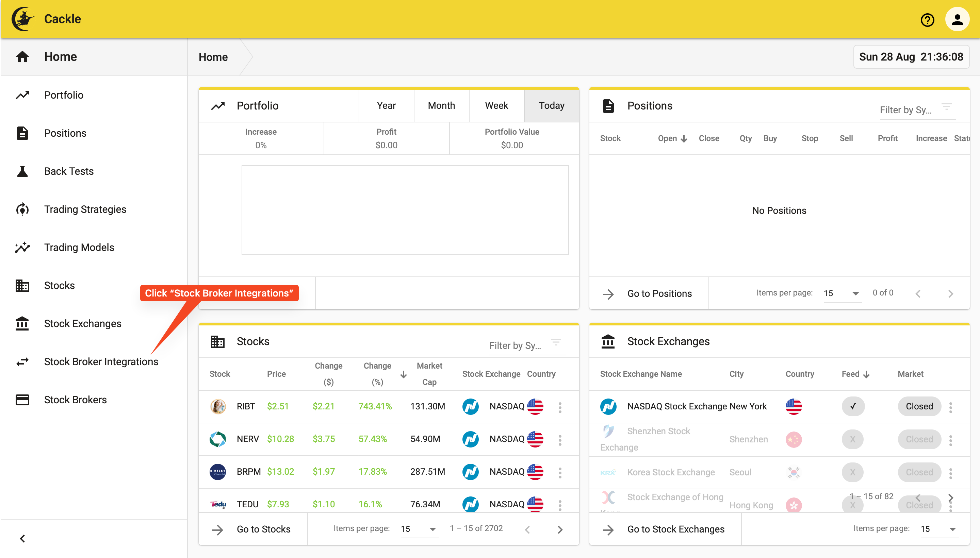Screen dimensions: 980x558
Task: Click the Korea Stock Exchange name
Action: click(671, 472)
